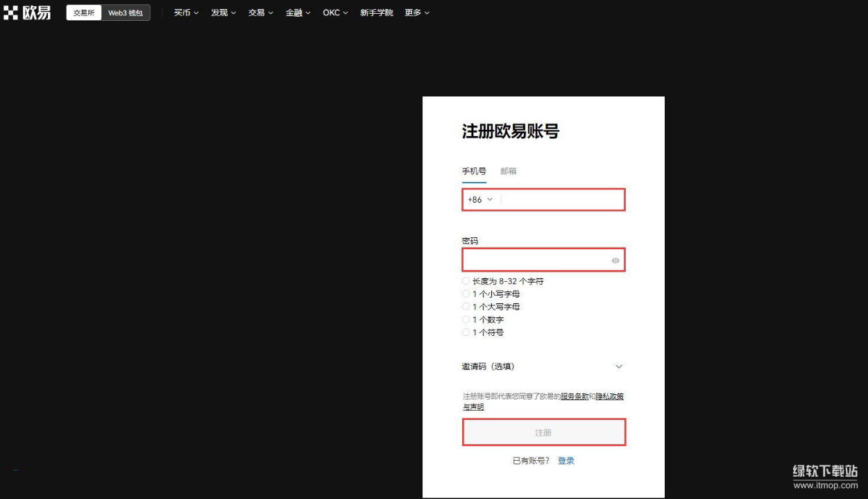Image resolution: width=868 pixels, height=499 pixels.
Task: Open the 买币 dropdown menu
Action: (x=186, y=12)
